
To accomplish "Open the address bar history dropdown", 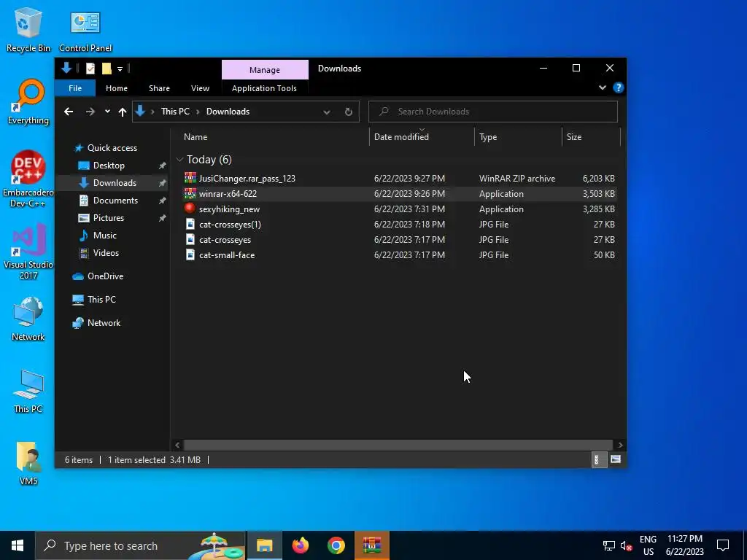I will click(327, 112).
